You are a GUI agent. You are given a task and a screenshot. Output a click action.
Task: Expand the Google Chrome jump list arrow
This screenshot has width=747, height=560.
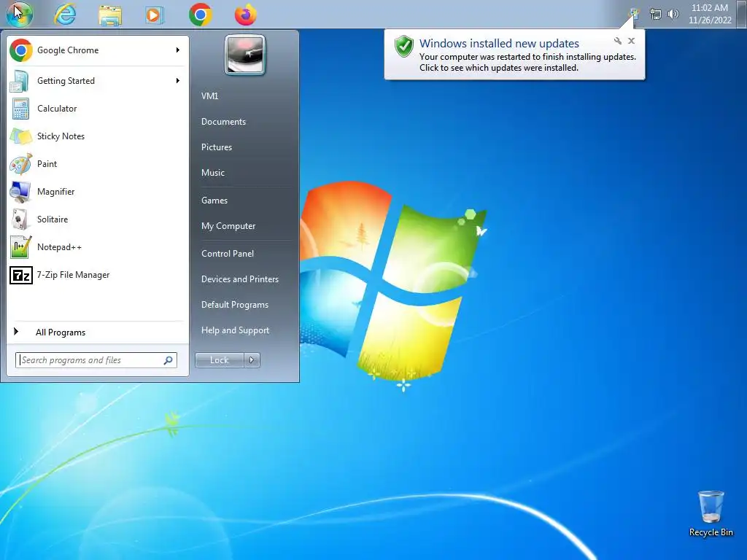point(178,50)
